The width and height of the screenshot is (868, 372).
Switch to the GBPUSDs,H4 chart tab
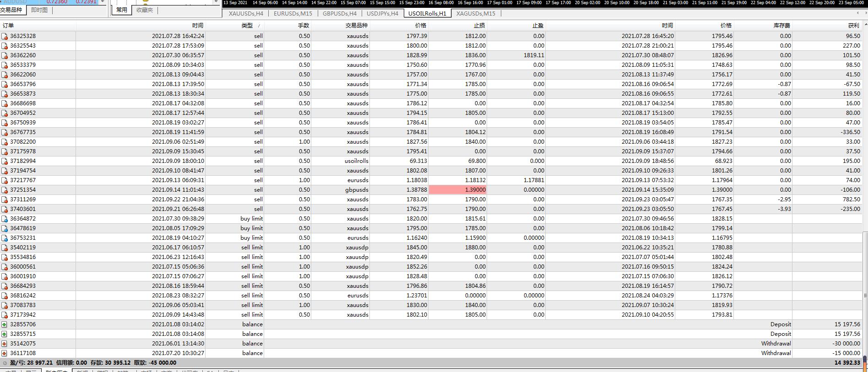click(x=340, y=13)
